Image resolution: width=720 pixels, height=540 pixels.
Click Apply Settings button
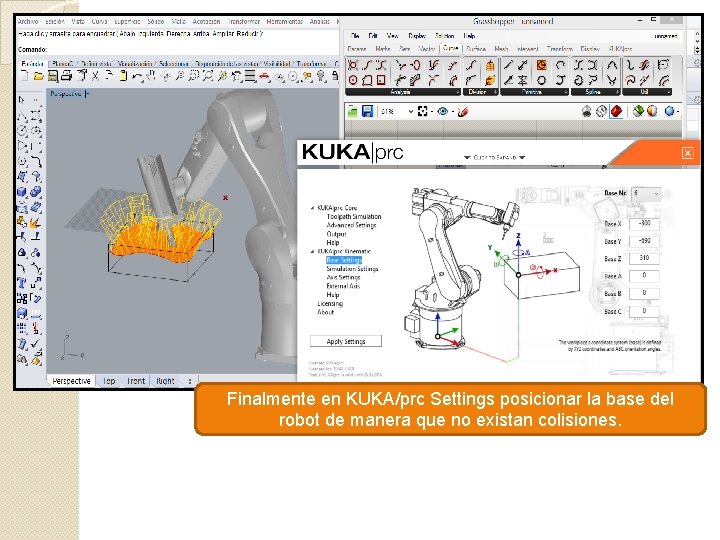click(346, 341)
